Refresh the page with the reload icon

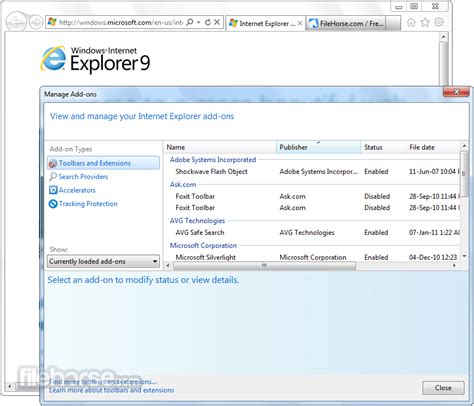pyautogui.click(x=208, y=22)
